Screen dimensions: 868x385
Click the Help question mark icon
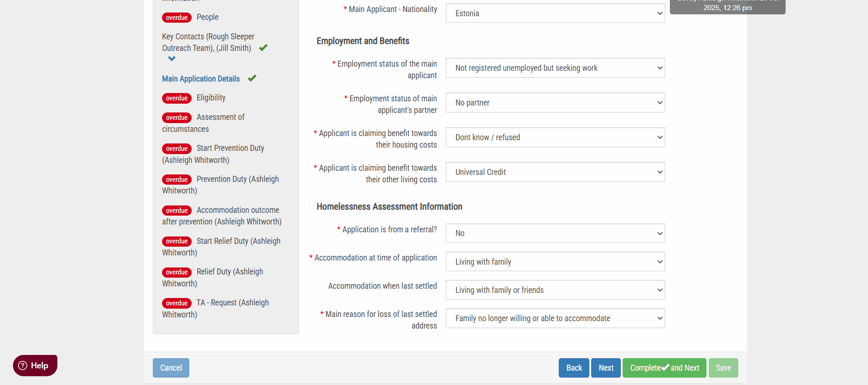pos(23,366)
